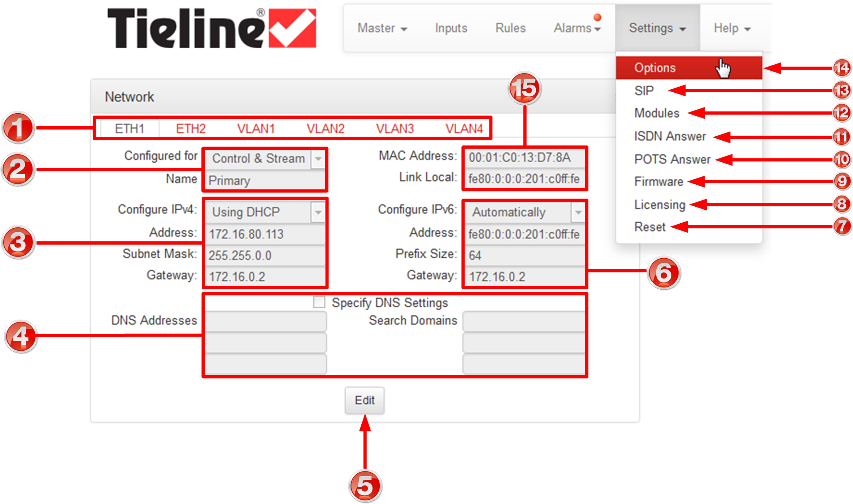Image resolution: width=853 pixels, height=504 pixels.
Task: Click numbered callout 15 marker
Action: click(524, 88)
